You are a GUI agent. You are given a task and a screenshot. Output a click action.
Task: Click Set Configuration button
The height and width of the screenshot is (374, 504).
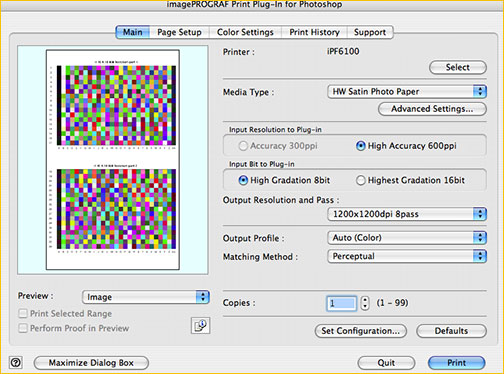[361, 331]
